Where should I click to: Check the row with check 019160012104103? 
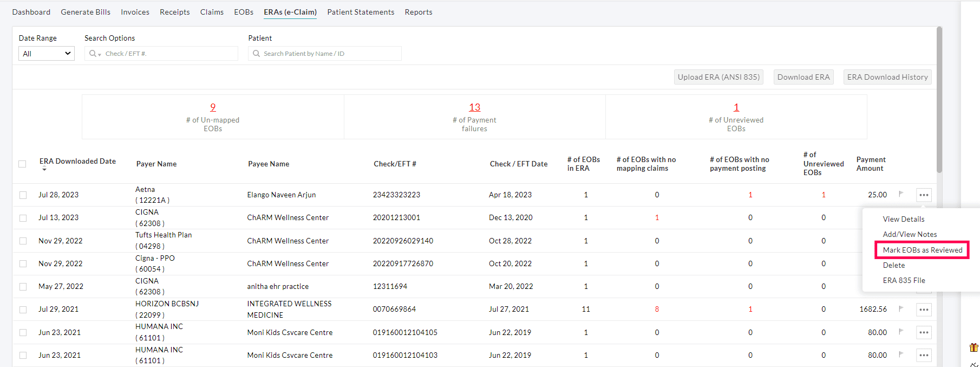[x=23, y=355]
